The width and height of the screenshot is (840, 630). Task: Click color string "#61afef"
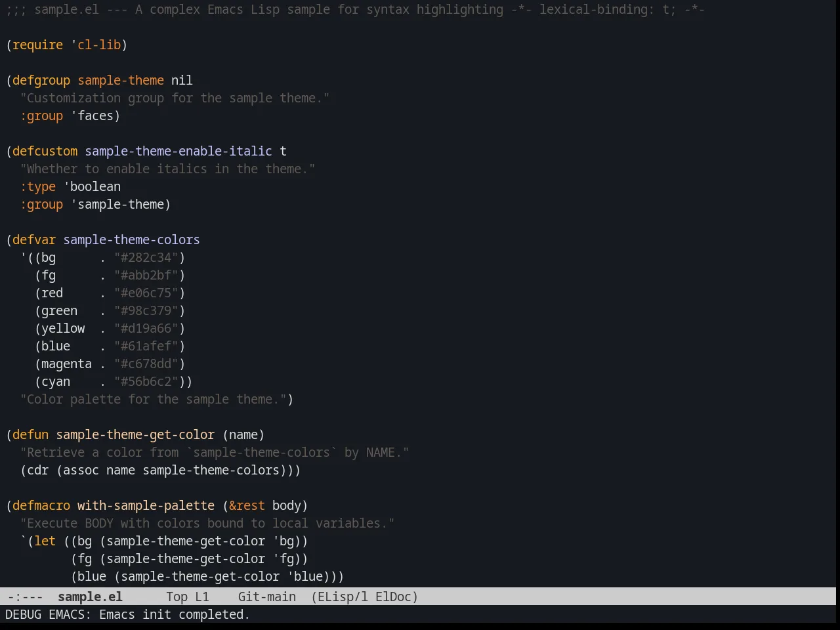pos(146,346)
